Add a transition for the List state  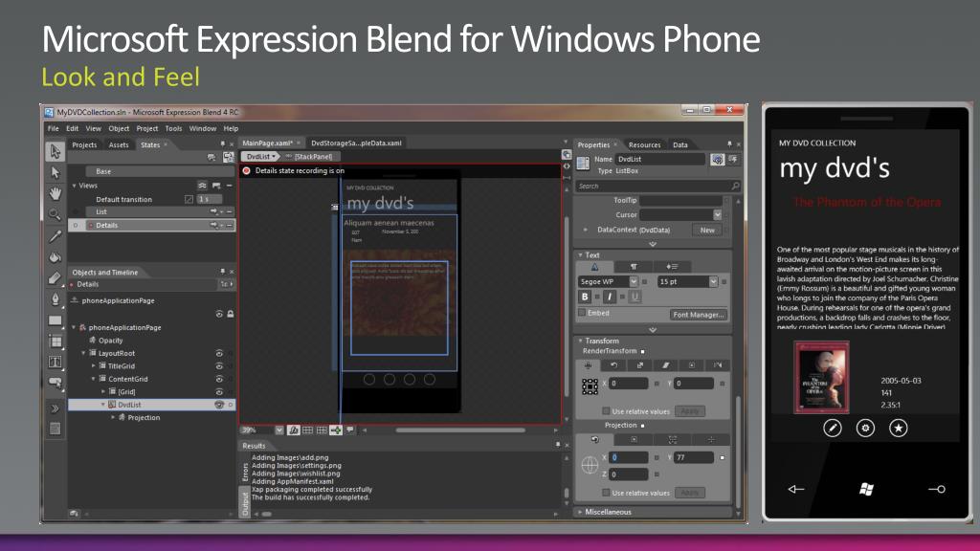click(216, 211)
